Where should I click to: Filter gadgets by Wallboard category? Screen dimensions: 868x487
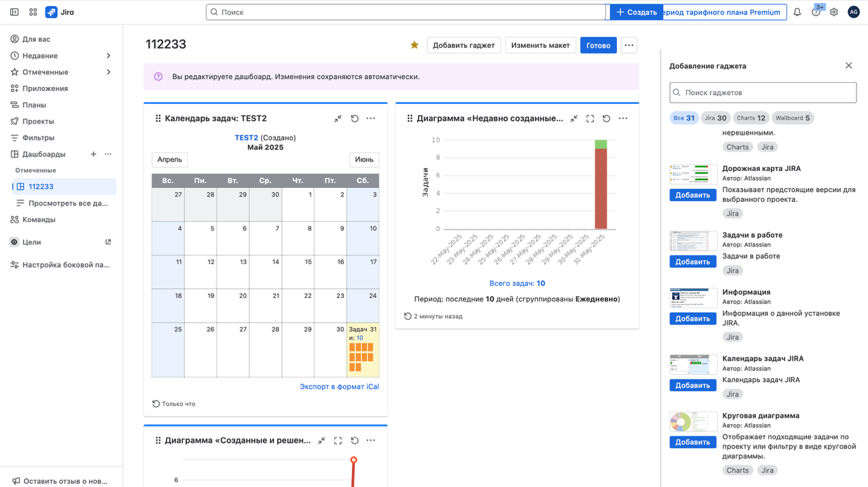[793, 118]
